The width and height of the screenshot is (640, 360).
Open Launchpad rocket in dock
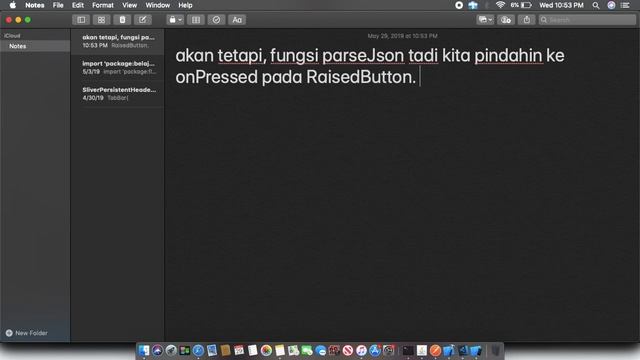[171, 350]
